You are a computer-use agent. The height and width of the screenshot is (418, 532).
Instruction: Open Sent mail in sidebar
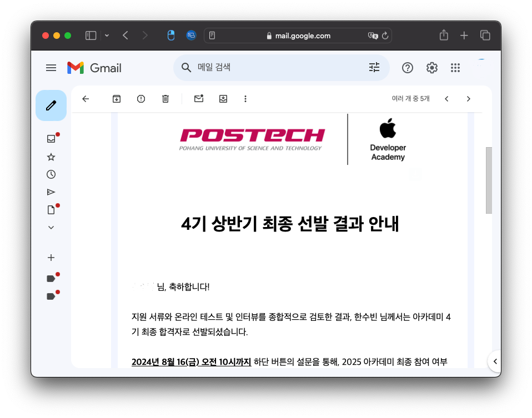click(51, 192)
